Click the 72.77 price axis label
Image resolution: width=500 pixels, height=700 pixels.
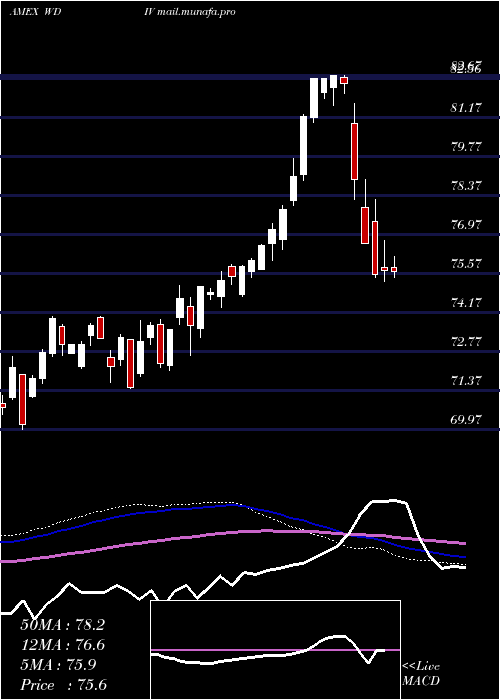point(467,342)
